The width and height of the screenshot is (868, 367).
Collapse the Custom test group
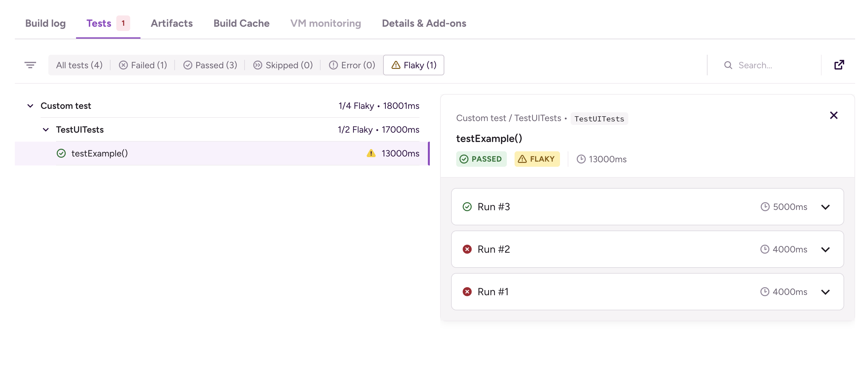point(30,106)
